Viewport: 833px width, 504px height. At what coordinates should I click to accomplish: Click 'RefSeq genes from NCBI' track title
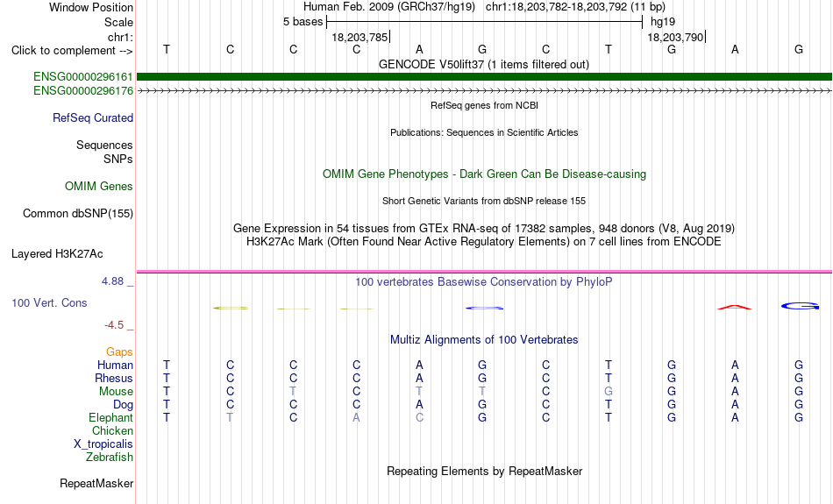tap(485, 106)
